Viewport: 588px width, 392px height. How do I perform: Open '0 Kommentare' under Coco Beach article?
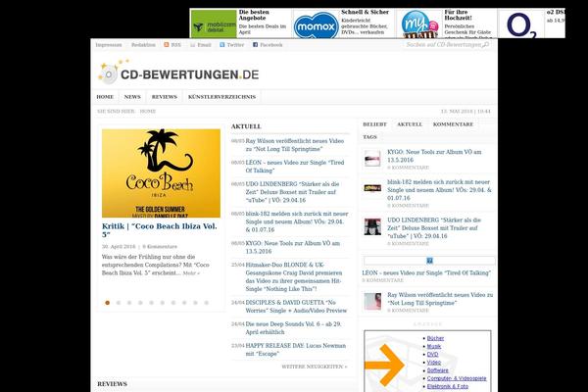click(x=160, y=246)
